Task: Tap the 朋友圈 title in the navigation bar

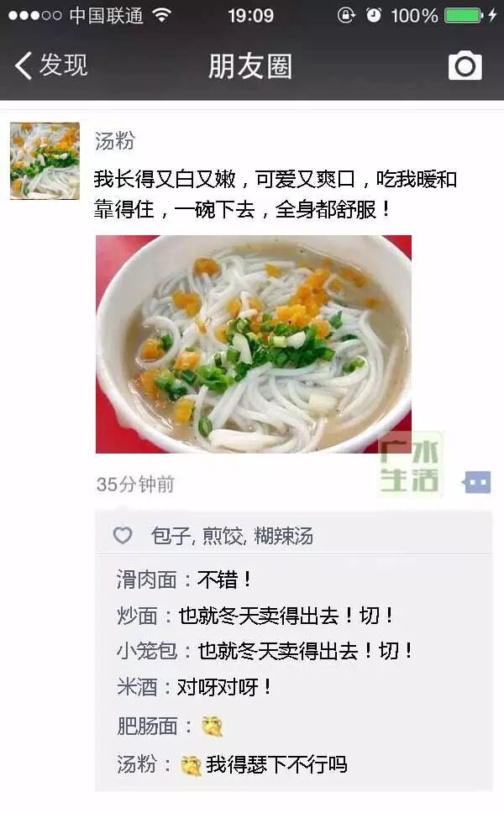Action: [x=250, y=66]
